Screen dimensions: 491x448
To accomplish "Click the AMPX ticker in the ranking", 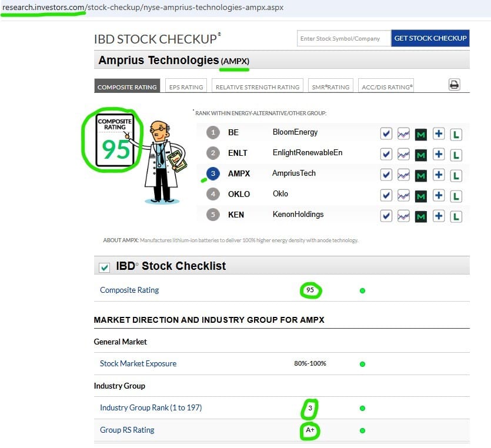I will coord(239,173).
